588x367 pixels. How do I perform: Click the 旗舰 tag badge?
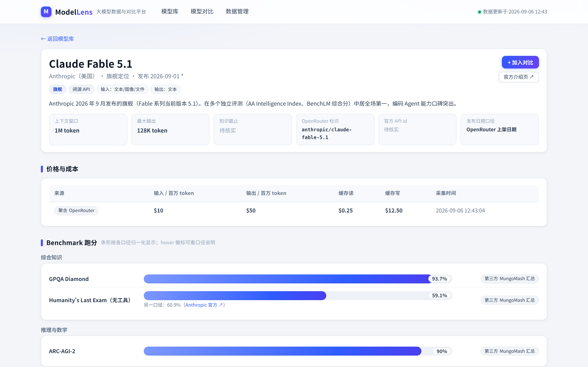coord(57,89)
